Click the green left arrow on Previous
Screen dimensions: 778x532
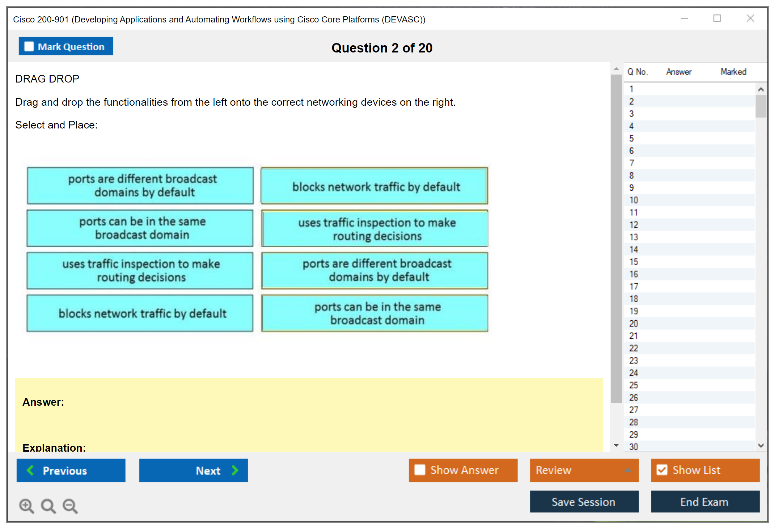click(30, 470)
